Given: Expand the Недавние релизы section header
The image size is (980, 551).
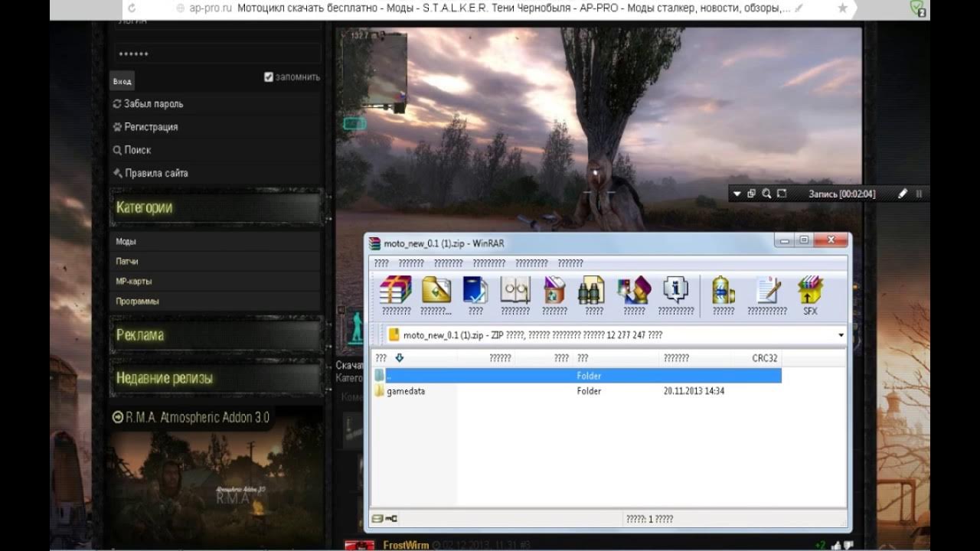Looking at the screenshot, I should pos(216,378).
